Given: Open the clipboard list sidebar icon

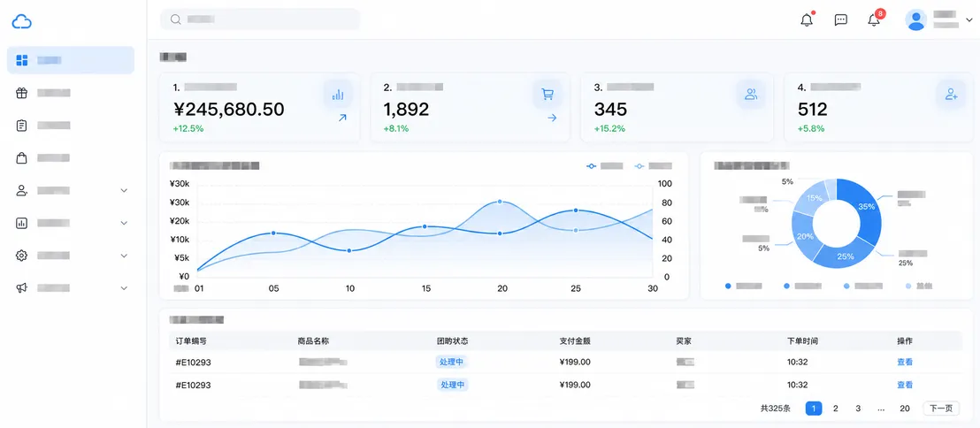Looking at the screenshot, I should coord(22,126).
